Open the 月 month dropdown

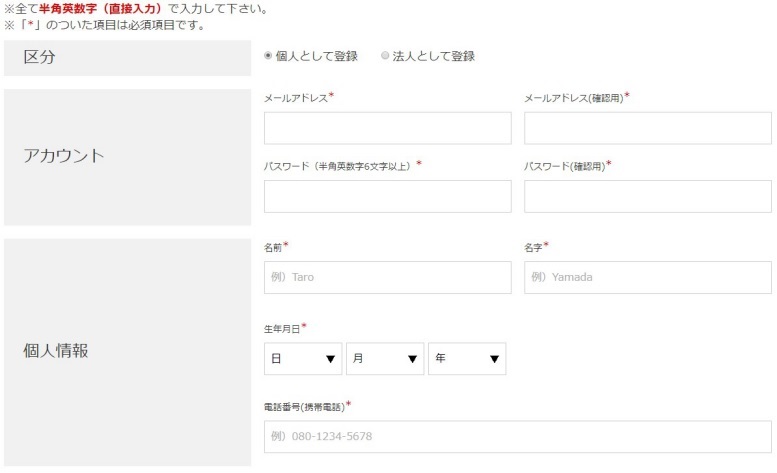385,359
